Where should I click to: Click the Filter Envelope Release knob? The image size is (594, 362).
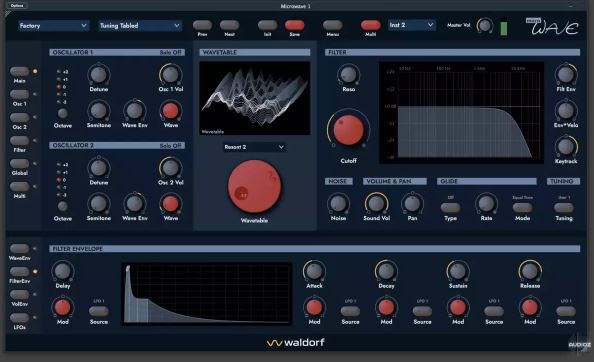(530, 271)
